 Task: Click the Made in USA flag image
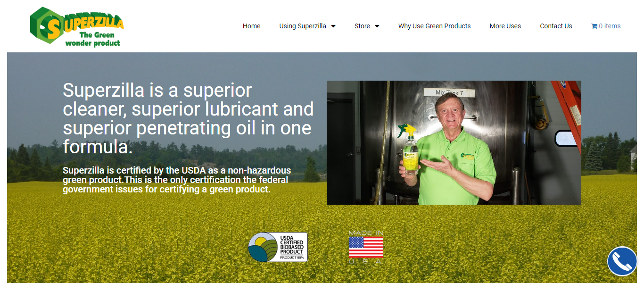pos(366,247)
